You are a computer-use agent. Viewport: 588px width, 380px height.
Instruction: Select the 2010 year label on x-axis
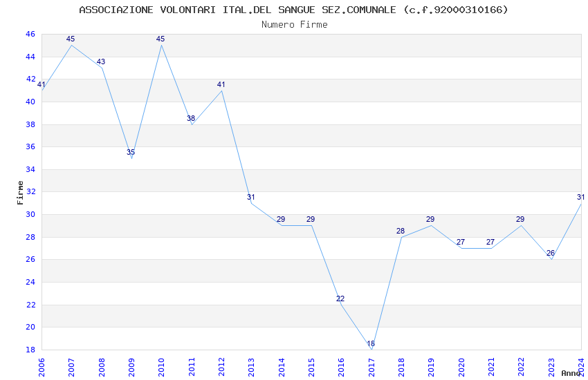click(x=161, y=367)
